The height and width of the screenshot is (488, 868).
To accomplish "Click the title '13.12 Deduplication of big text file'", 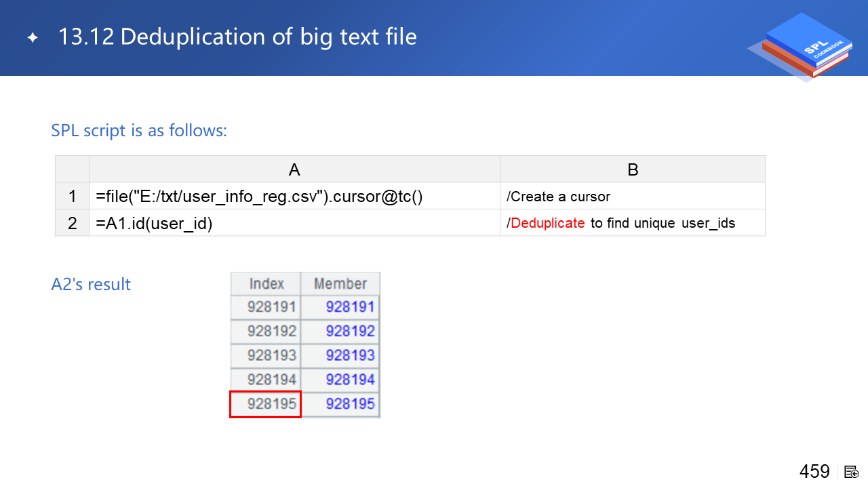I will point(237,37).
